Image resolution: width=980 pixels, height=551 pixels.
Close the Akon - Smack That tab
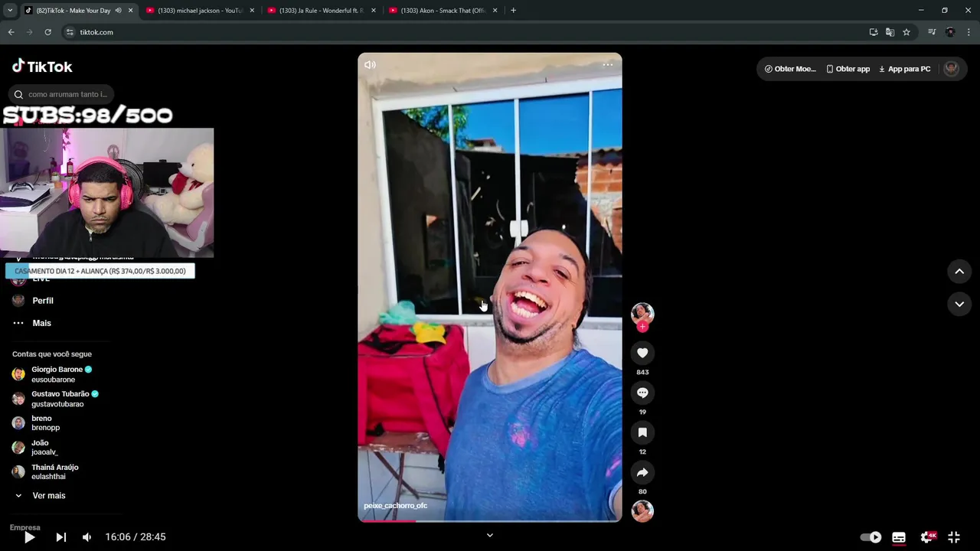pos(495,11)
